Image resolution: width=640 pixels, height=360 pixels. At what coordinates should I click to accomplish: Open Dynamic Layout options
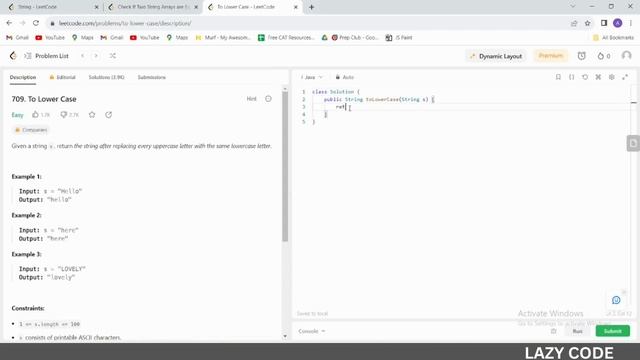coord(496,56)
